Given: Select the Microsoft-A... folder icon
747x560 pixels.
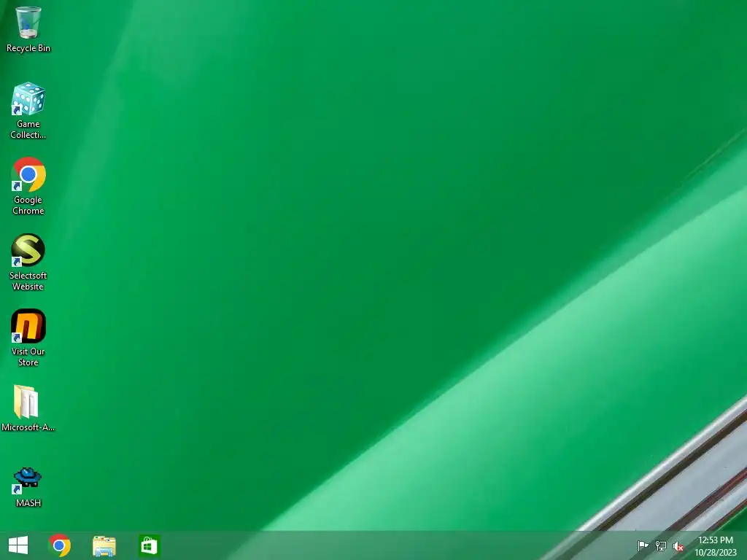Looking at the screenshot, I should [26, 402].
